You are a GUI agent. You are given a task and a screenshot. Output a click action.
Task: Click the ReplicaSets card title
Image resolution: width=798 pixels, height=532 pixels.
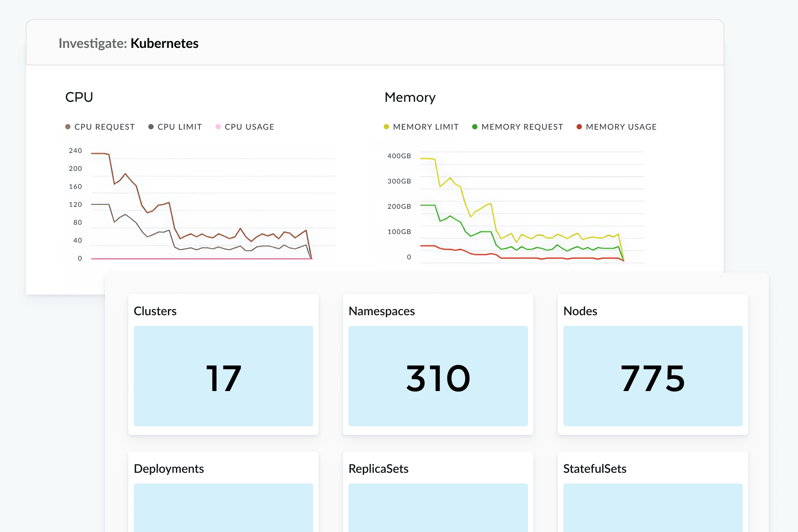(x=379, y=469)
